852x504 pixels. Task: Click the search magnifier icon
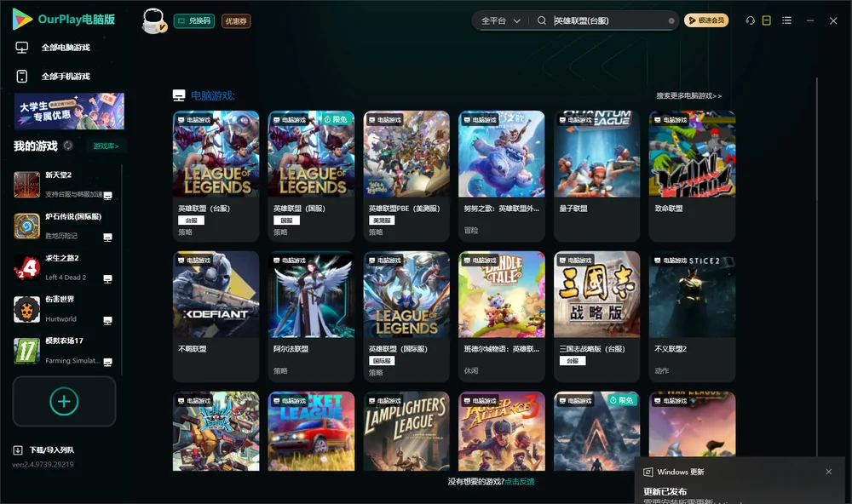coord(542,20)
